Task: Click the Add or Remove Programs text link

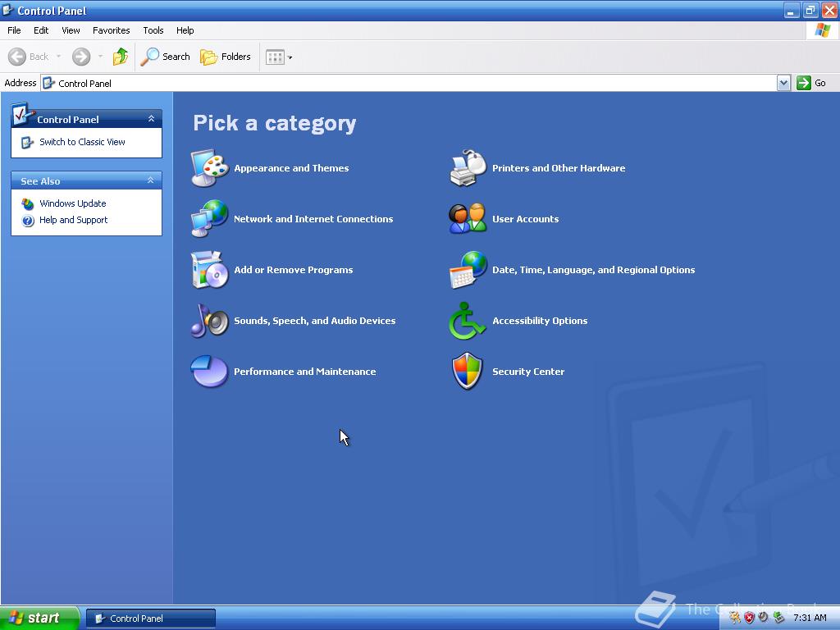Action: point(294,269)
